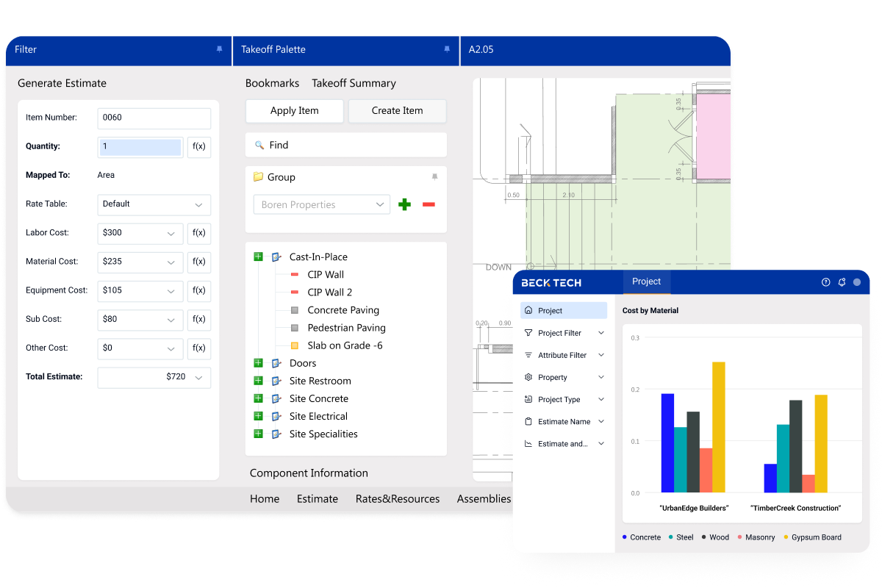
Task: Click the Apply Item button
Action: 294,110
